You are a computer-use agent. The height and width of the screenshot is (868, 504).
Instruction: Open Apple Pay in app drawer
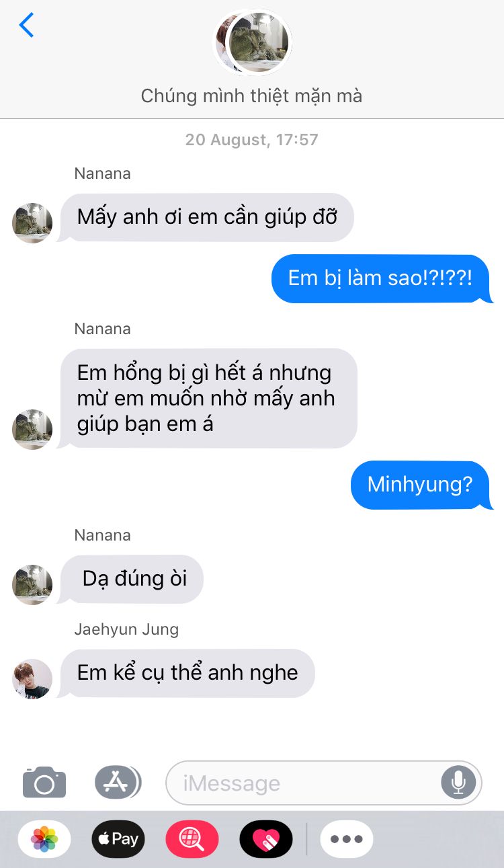tap(118, 839)
